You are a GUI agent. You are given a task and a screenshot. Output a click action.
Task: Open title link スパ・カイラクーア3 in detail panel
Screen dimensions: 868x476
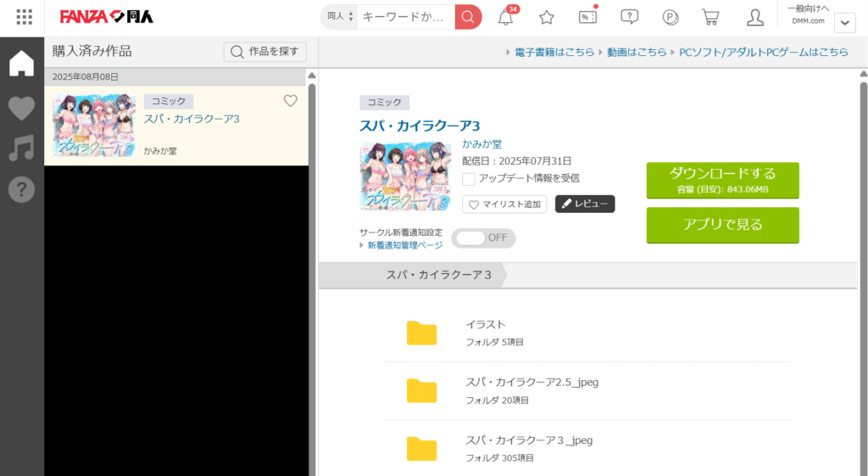420,126
